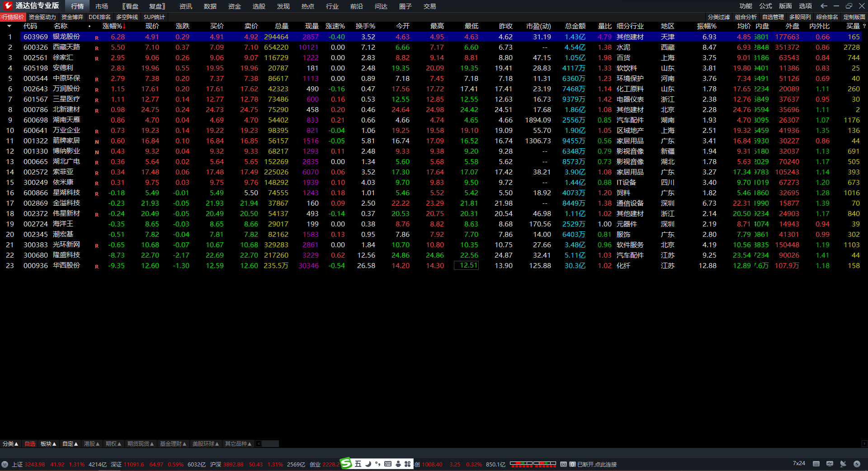Open the 公式 menu
The width and height of the screenshot is (868, 471).
point(766,6)
